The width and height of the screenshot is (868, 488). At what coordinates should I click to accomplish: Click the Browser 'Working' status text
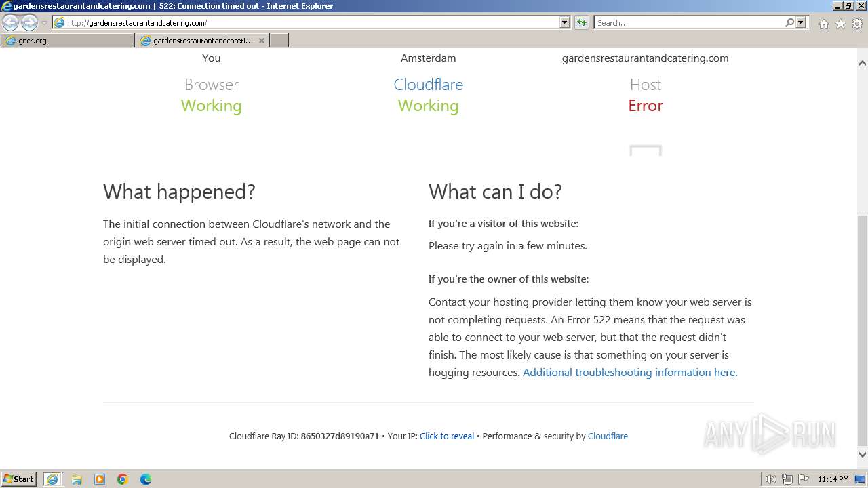click(x=212, y=106)
